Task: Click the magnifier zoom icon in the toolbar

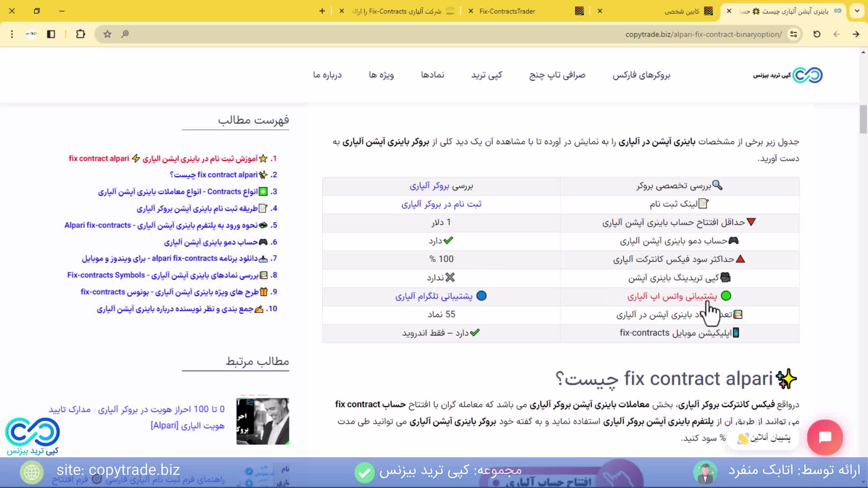Action: [x=125, y=34]
